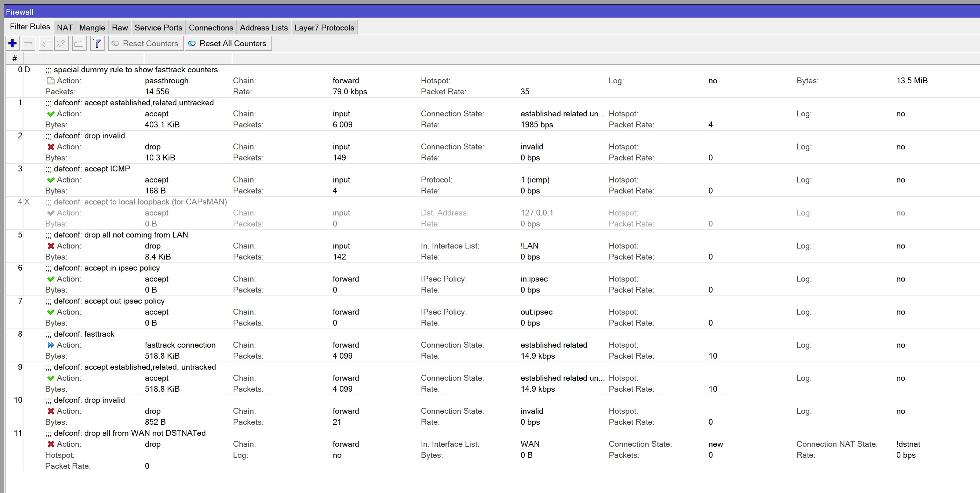
Task: Click passthrough page icon on rule 0
Action: tap(51, 81)
